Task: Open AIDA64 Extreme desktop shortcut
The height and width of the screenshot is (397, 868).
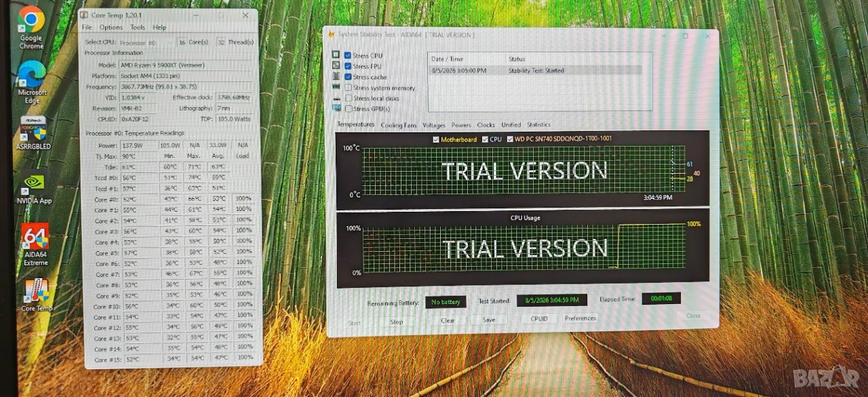Action: click(35, 244)
